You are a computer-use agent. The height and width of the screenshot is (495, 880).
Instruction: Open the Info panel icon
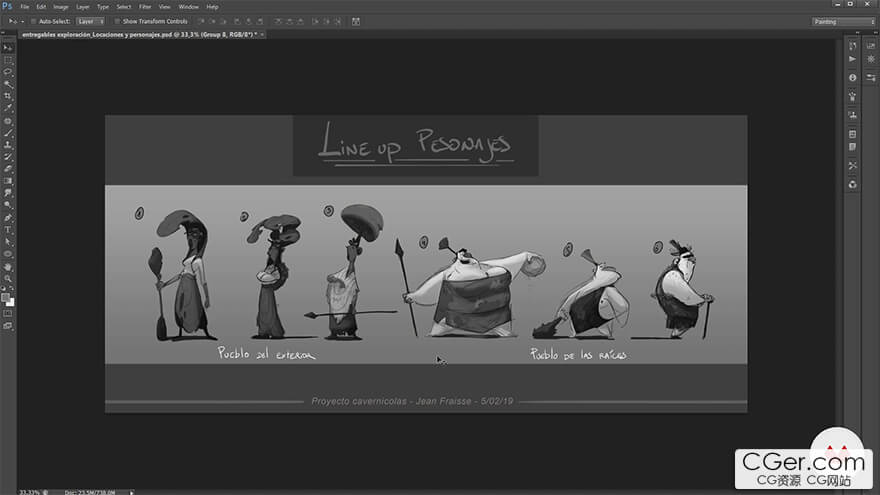tap(852, 77)
